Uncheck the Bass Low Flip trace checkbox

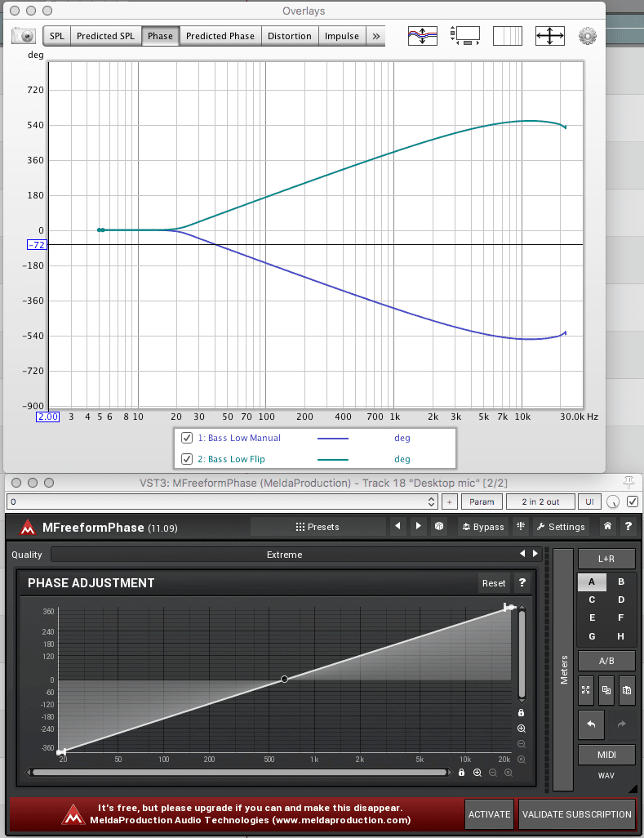187,459
